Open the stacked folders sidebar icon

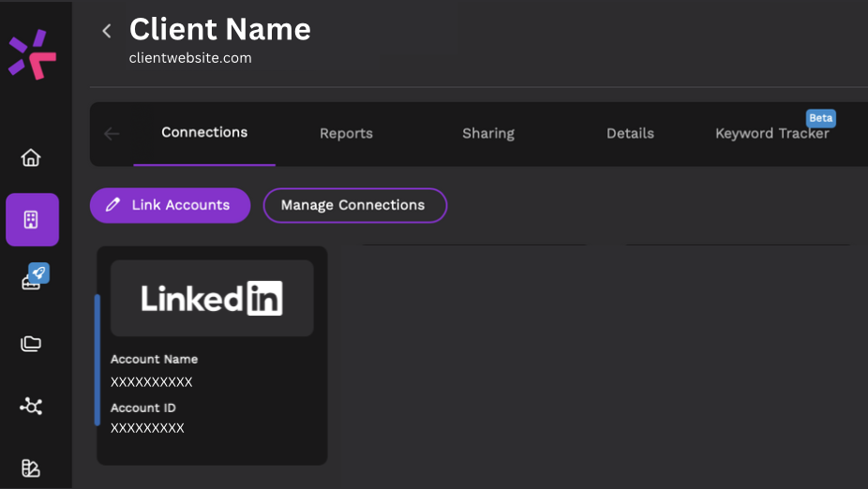(x=31, y=344)
